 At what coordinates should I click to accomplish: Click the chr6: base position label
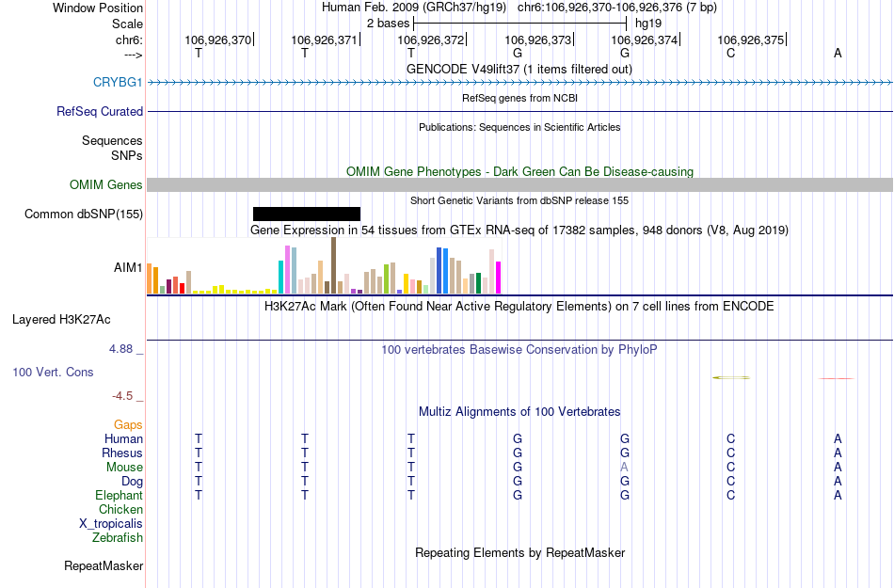pos(129,40)
